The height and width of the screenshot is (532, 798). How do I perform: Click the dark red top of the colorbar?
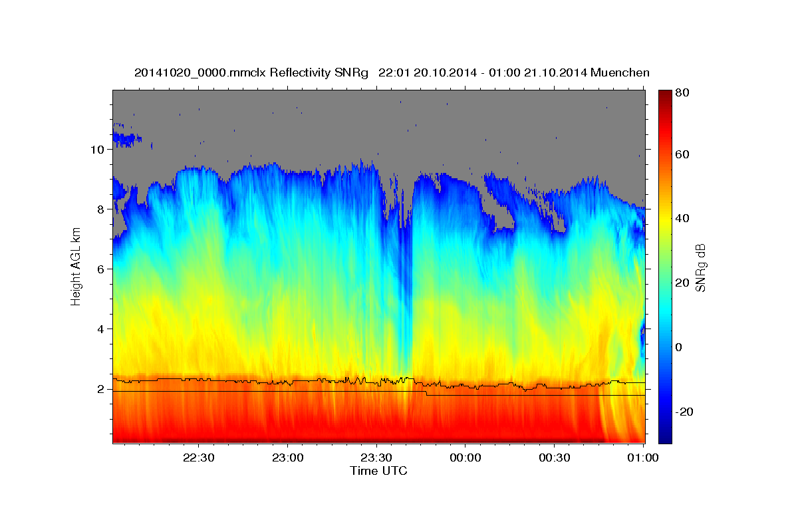pos(665,94)
